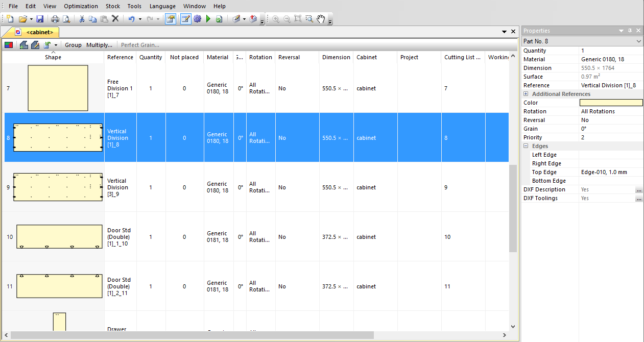Click DXF Toolings ellipsis button
This screenshot has height=342, width=644.
coord(639,199)
